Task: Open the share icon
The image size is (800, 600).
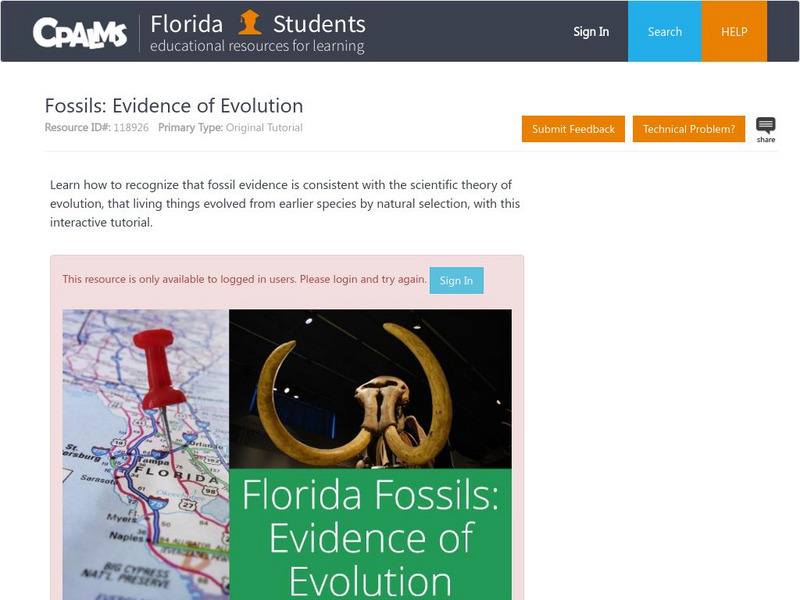Action: pyautogui.click(x=765, y=129)
